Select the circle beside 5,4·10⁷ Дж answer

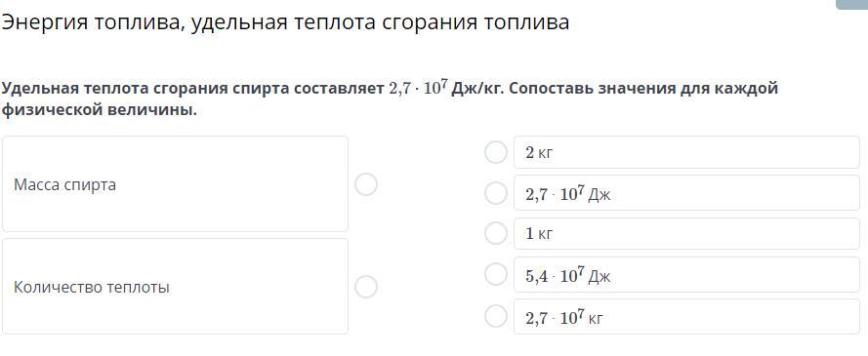[x=495, y=274]
